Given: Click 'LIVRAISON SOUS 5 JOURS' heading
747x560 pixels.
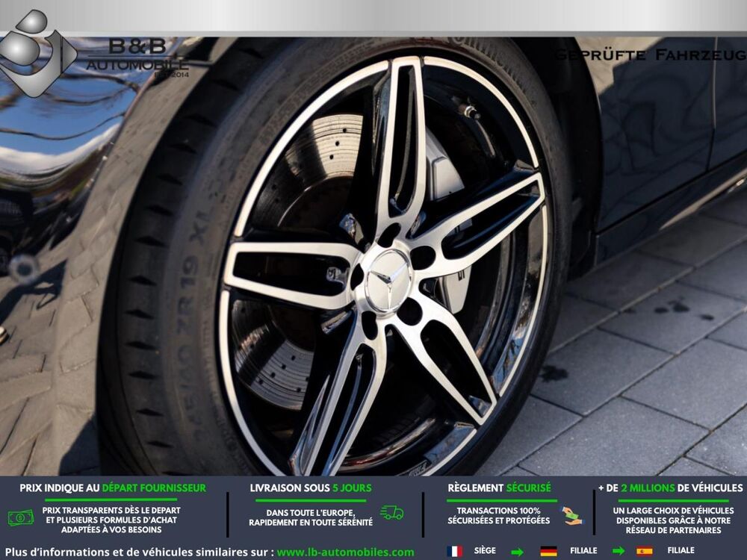Looking at the screenshot, I should click(311, 488).
